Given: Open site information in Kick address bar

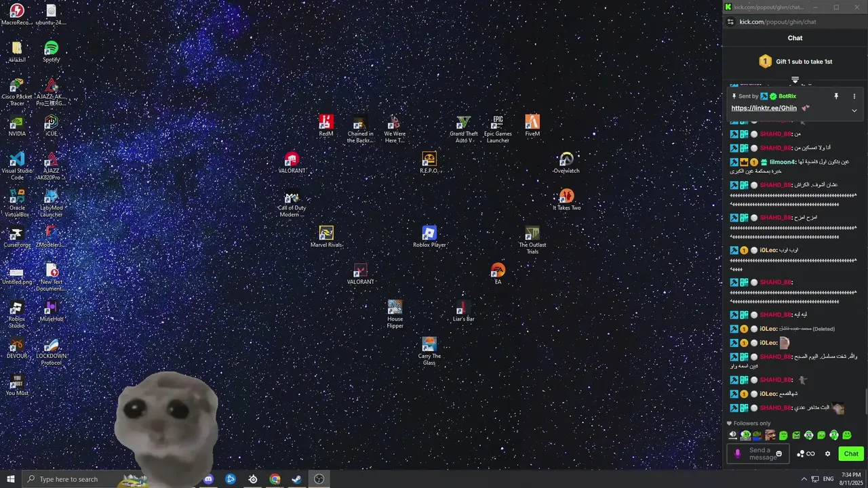Looking at the screenshot, I should (x=730, y=22).
